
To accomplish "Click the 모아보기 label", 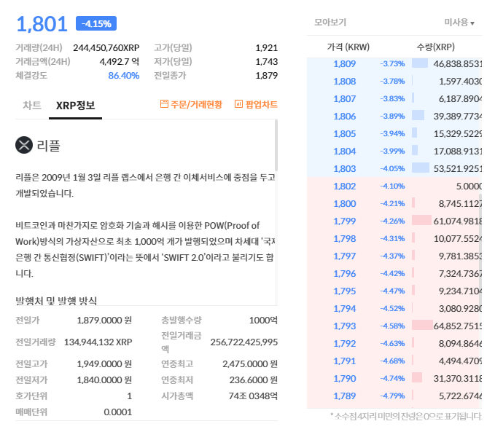I will tap(330, 23).
